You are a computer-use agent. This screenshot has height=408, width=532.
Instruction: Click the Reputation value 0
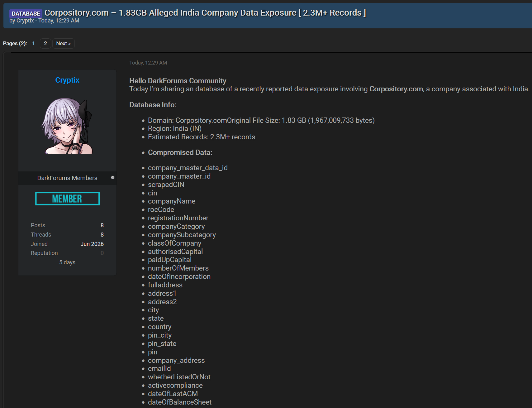click(x=102, y=253)
